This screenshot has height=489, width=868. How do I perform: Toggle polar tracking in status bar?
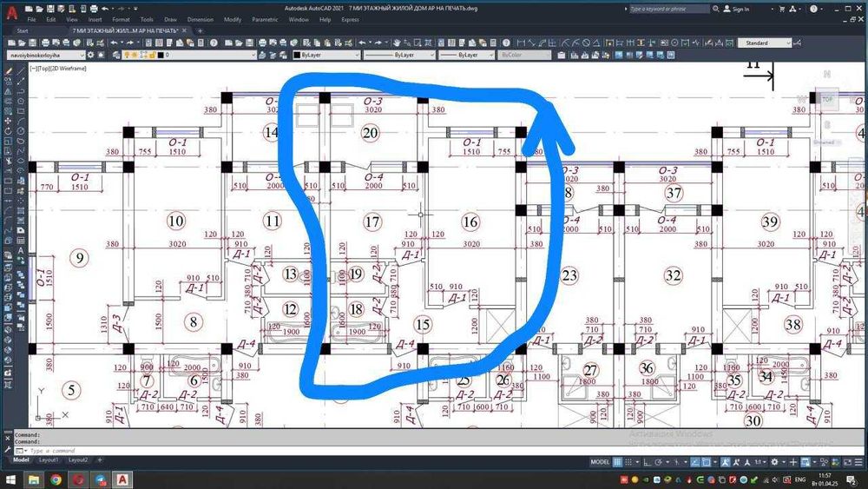(659, 462)
